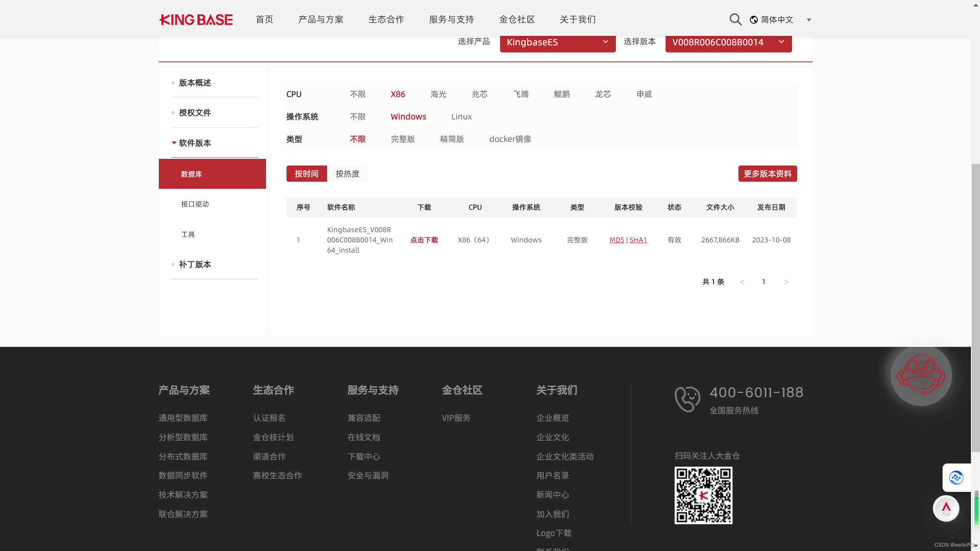Open 服务与支持 in top navigation
The width and height of the screenshot is (980, 551).
[451, 19]
